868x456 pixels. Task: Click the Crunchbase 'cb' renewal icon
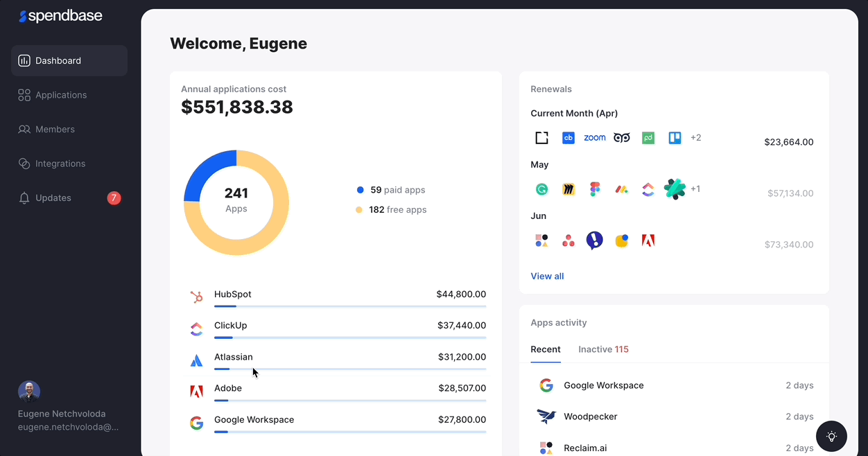[568, 138]
